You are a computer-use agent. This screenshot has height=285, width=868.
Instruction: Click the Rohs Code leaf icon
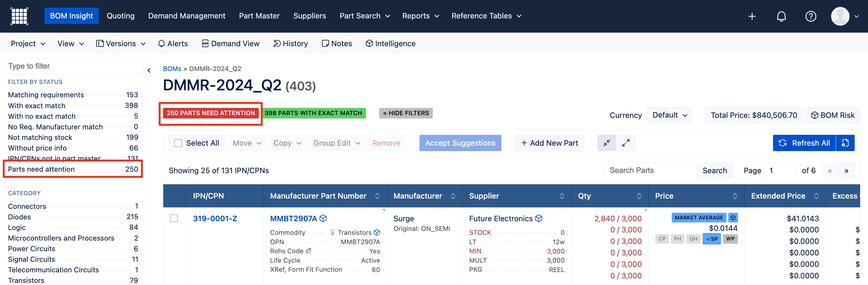308,251
